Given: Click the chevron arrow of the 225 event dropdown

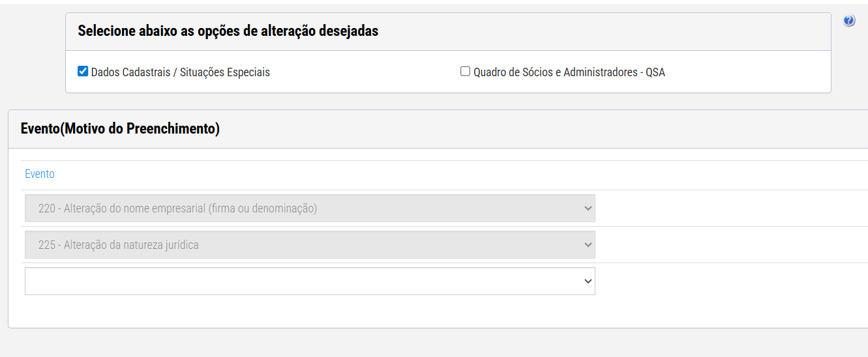Looking at the screenshot, I should pos(588,245).
